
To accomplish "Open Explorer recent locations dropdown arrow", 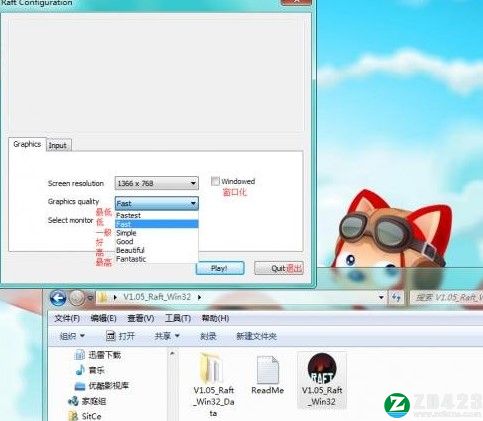I will 90,298.
